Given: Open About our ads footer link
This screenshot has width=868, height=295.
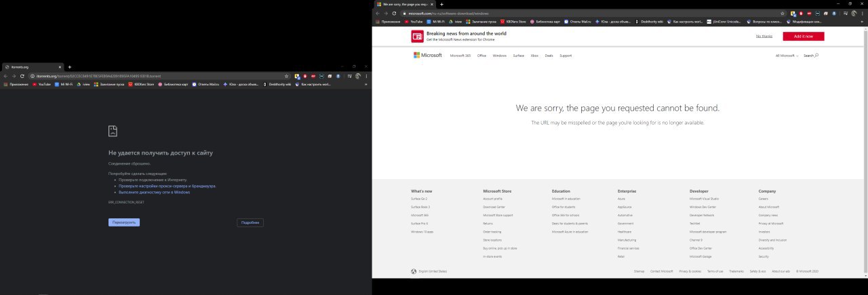Looking at the screenshot, I should click(781, 271).
